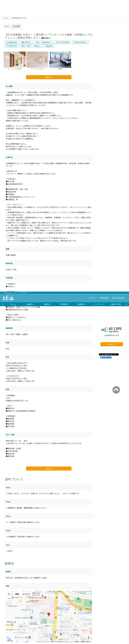The width and height of the screenshot is (129, 644).
Task: Open the 求人1 tab
Action: [7, 26]
